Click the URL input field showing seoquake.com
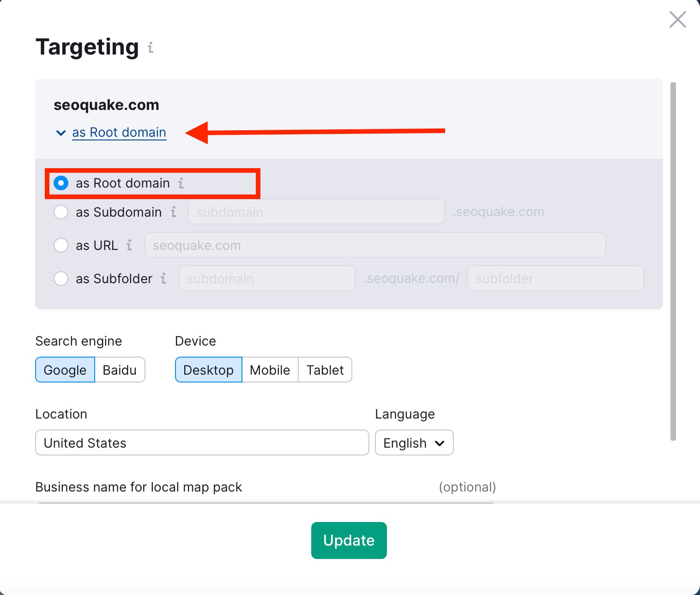 click(x=375, y=245)
